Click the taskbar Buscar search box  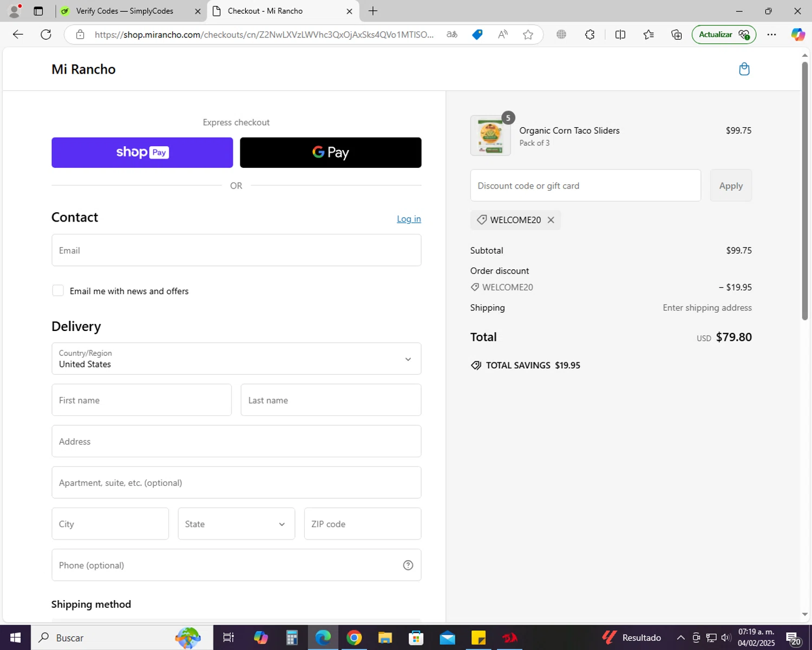122,638
